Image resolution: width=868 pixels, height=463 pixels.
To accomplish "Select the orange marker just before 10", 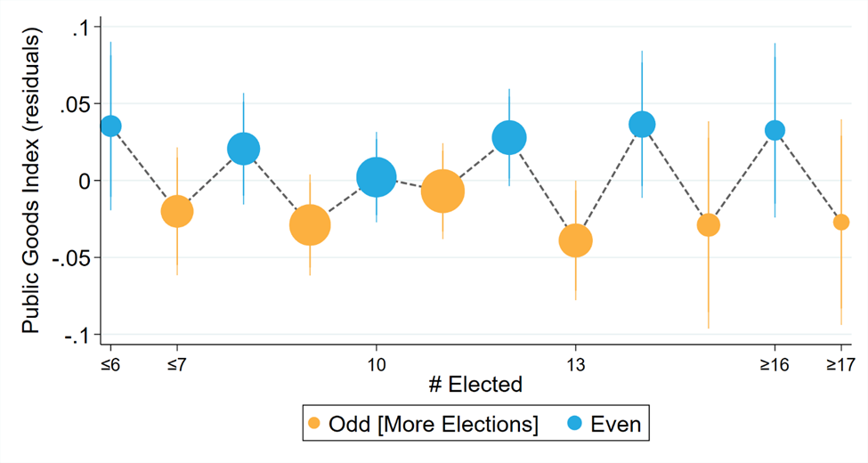I will (x=310, y=225).
